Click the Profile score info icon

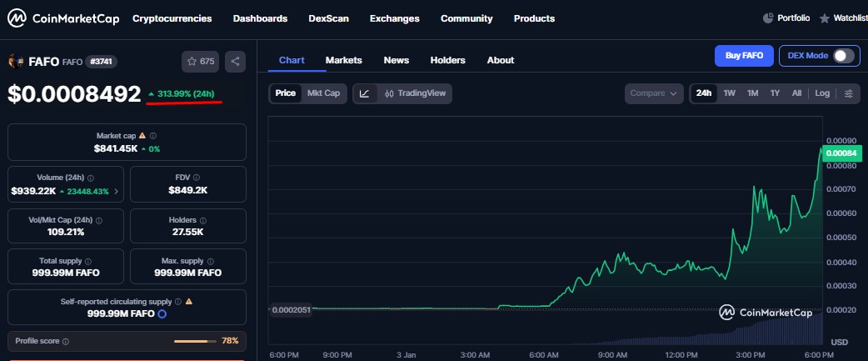(66, 341)
